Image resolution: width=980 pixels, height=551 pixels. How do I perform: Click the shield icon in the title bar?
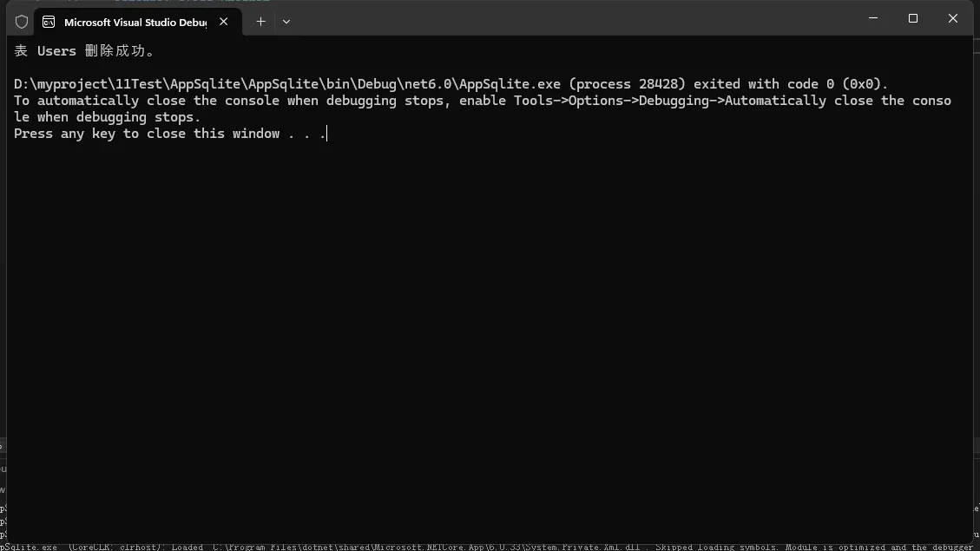click(x=22, y=22)
